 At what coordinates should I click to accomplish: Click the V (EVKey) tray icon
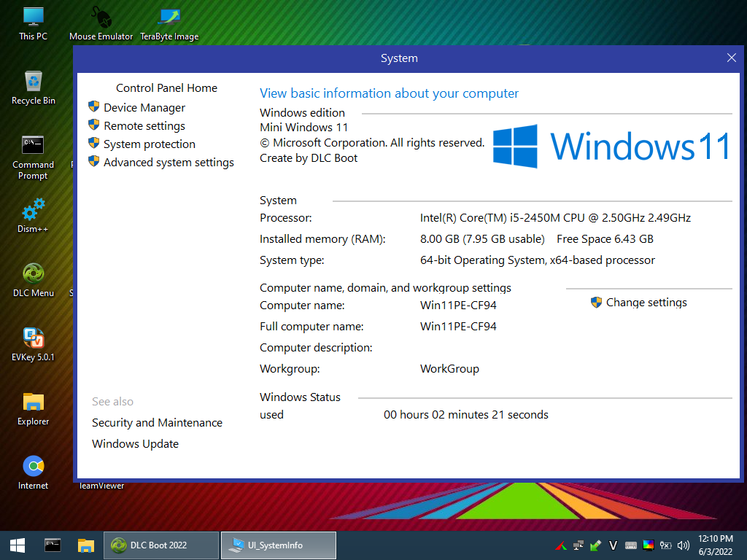pyautogui.click(x=613, y=545)
